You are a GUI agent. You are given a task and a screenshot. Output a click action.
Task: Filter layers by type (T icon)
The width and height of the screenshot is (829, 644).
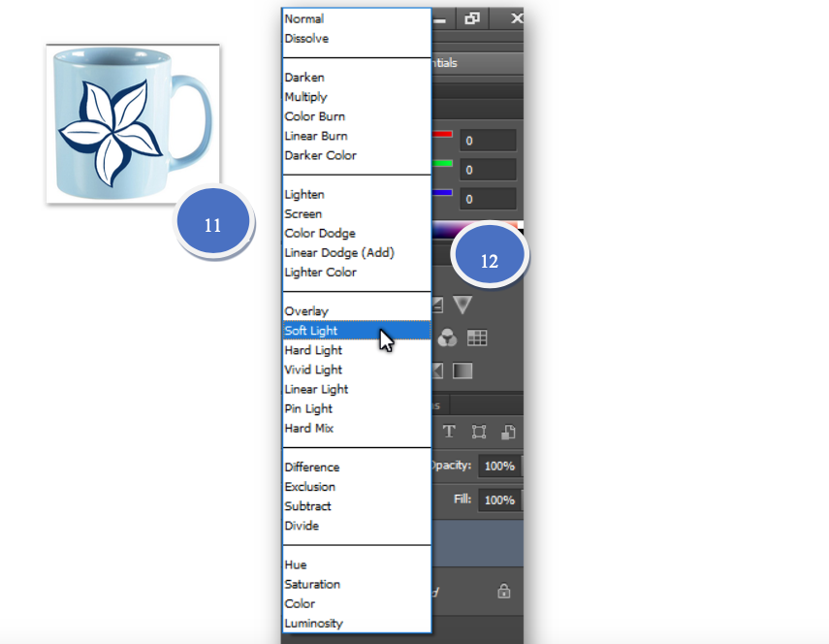pos(449,432)
